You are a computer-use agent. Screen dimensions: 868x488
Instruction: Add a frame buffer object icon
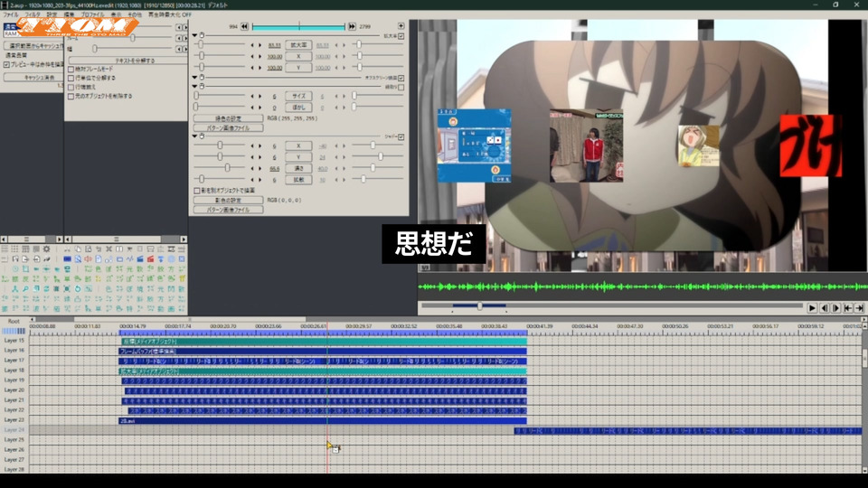click(x=119, y=259)
